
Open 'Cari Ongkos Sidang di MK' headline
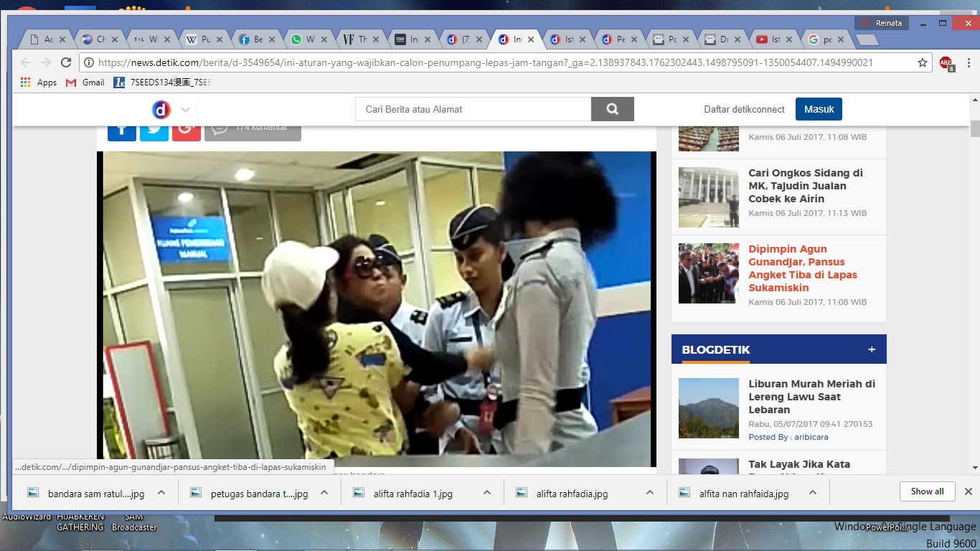[806, 186]
